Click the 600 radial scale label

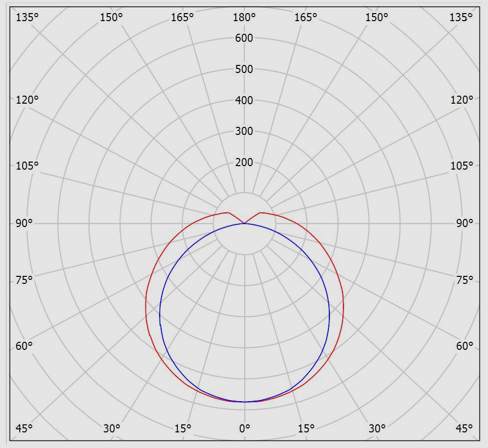coord(244,38)
